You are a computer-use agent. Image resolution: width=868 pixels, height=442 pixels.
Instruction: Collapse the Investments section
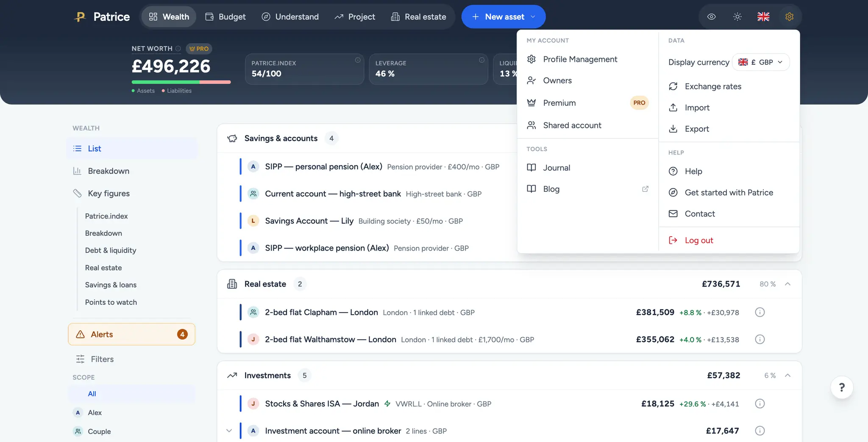click(787, 376)
